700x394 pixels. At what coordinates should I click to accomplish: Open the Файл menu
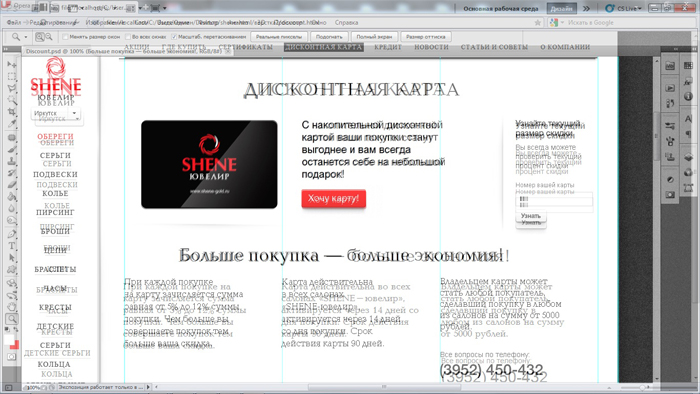pos(14,22)
